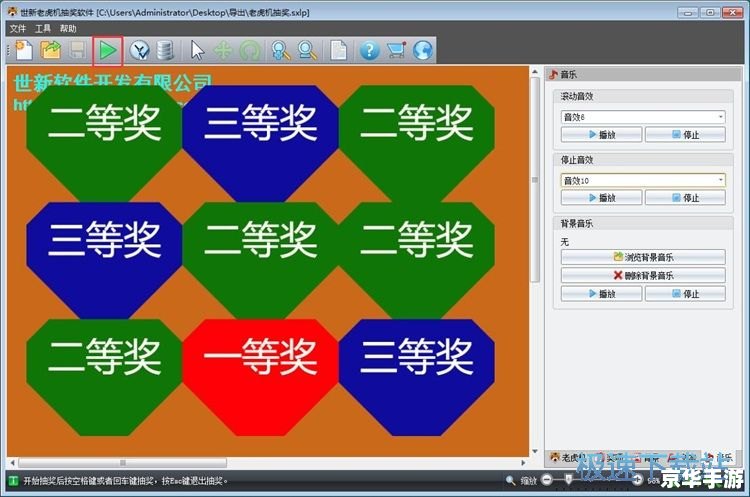750x497 pixels.
Task: Stop the background music
Action: click(x=685, y=294)
